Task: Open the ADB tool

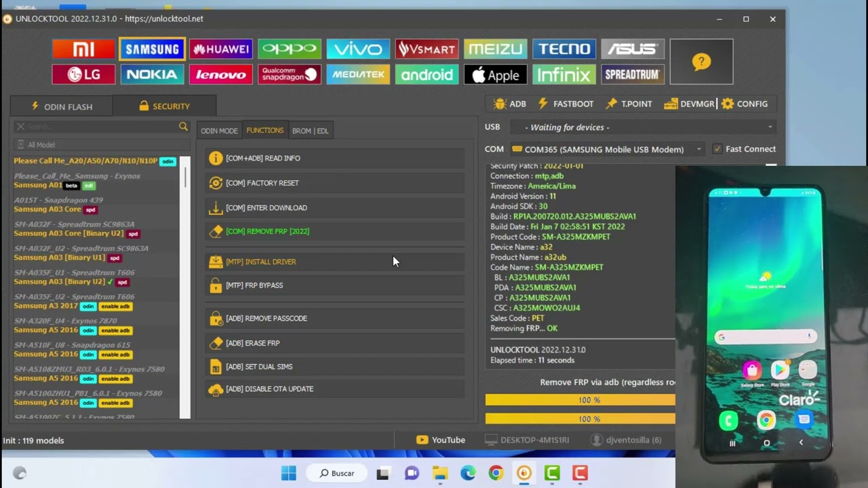Action: pos(510,104)
